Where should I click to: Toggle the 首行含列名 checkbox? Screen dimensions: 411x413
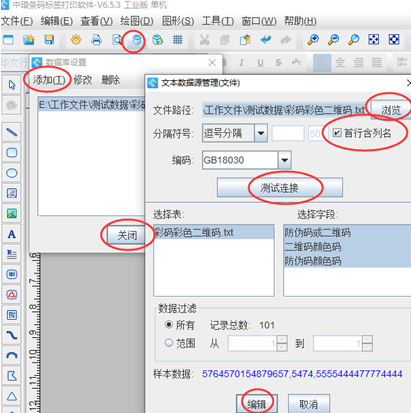337,133
